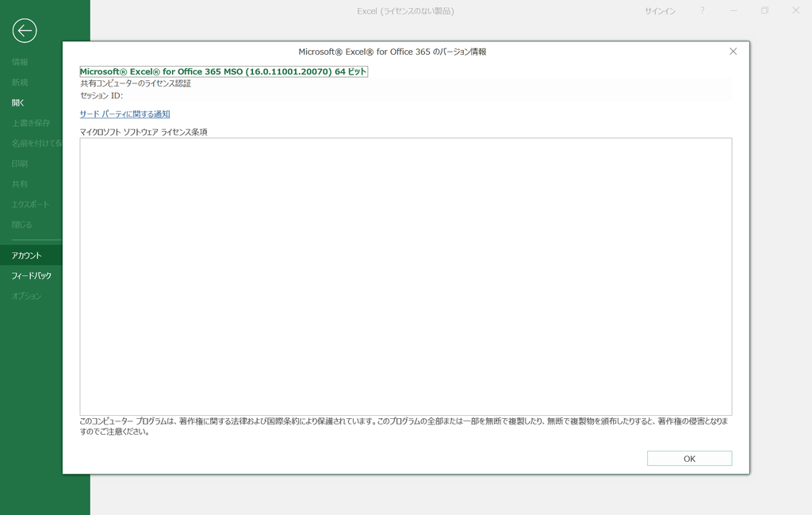The width and height of the screenshot is (812, 515).
Task: Click inside the license terms text box
Action: (x=405, y=276)
